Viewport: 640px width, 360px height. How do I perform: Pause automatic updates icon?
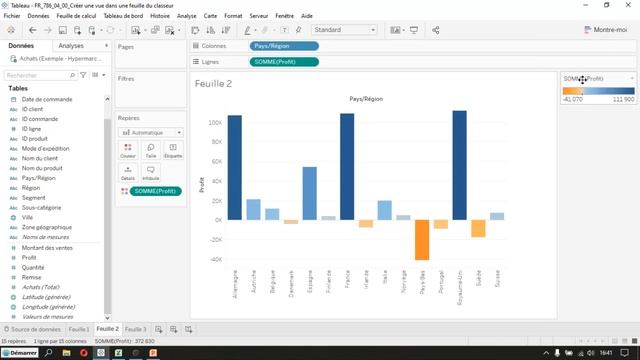(92, 30)
